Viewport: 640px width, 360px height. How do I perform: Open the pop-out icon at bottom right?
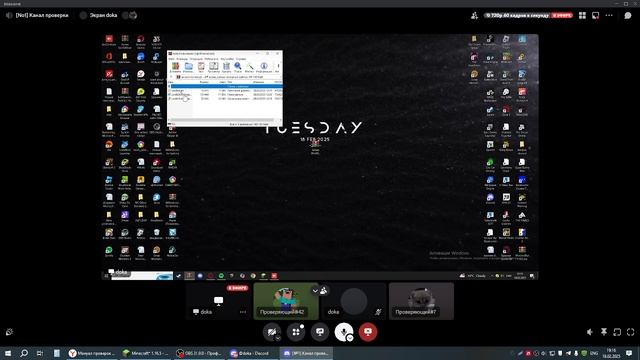617,332
